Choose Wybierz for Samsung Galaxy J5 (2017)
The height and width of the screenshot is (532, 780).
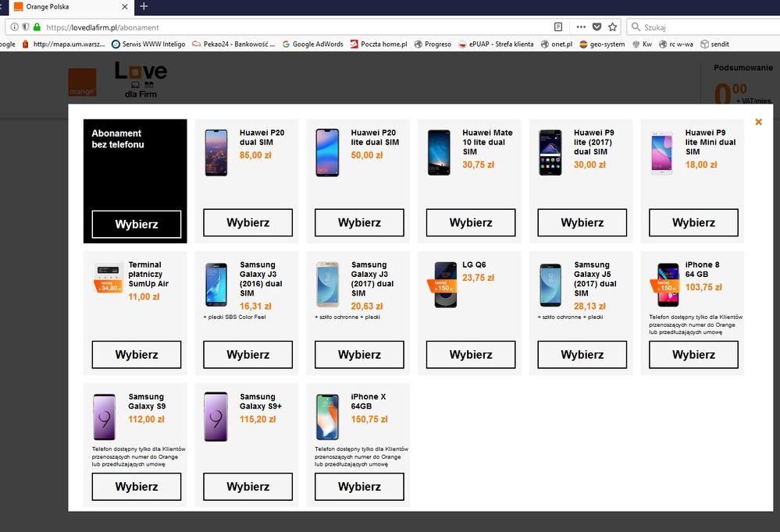pos(582,354)
